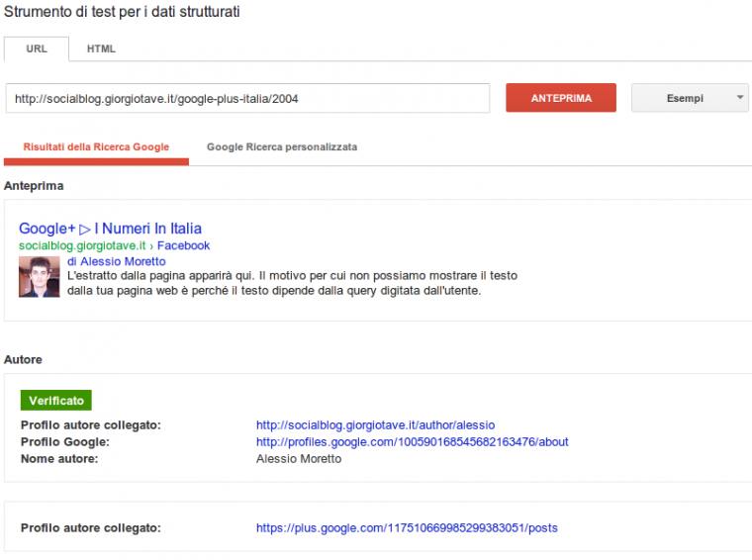Open the profiles.google.com about link
Screen dimensions: 752x560
click(x=412, y=441)
